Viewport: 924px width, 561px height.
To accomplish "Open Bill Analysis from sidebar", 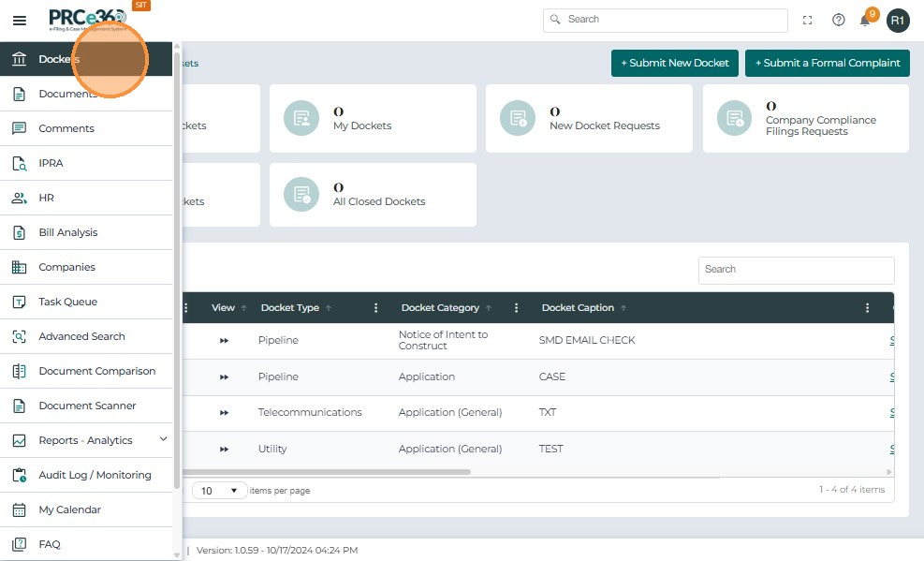I will [x=67, y=232].
